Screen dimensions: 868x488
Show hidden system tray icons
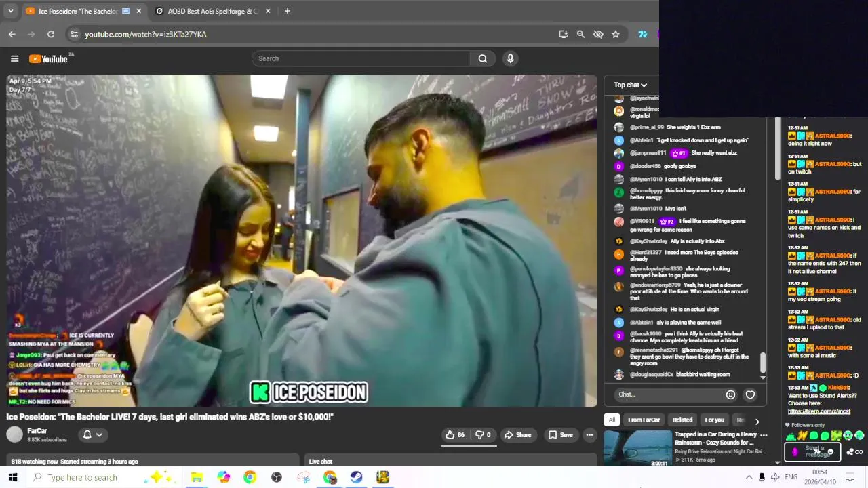click(x=749, y=477)
